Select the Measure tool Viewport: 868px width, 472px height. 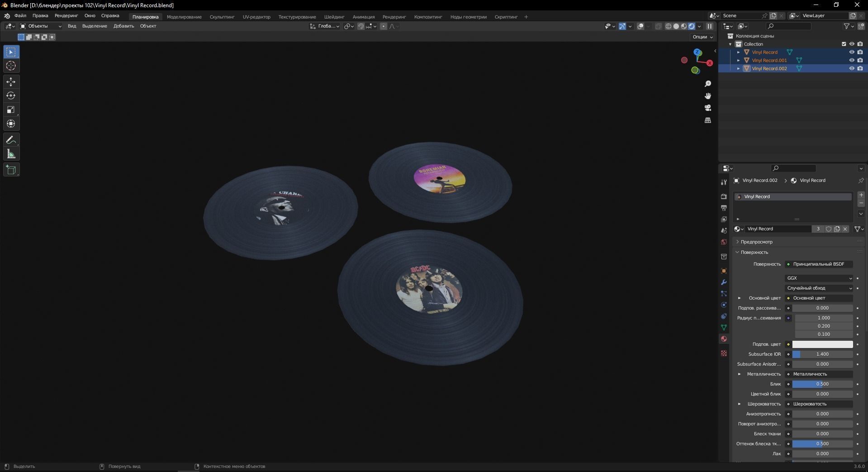click(x=11, y=154)
